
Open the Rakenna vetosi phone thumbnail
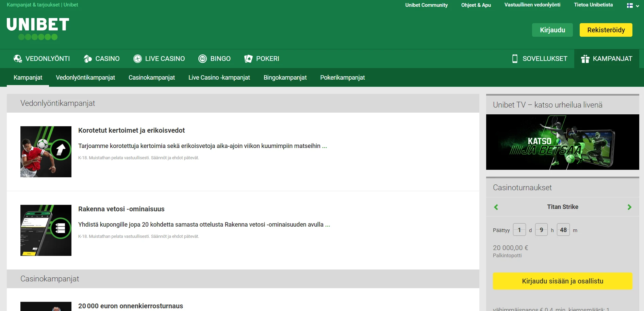pyautogui.click(x=46, y=230)
